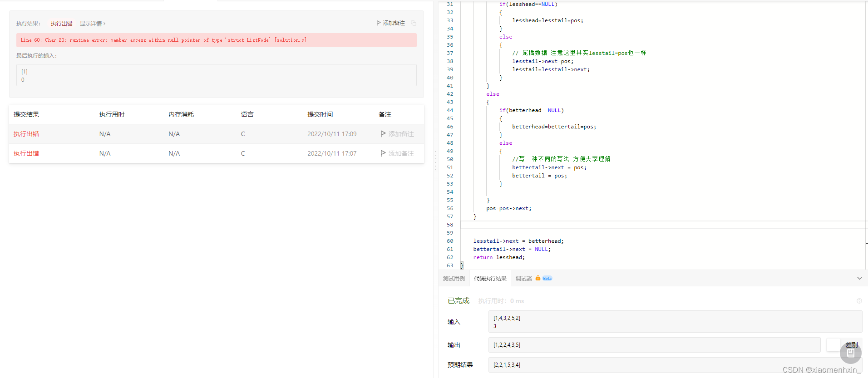The image size is (868, 378).
Task: Click code line 44 if(betterhead==NULL)
Action: click(532, 110)
